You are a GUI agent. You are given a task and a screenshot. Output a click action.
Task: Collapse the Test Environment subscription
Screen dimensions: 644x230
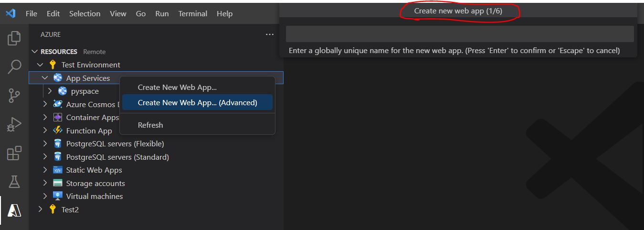tap(41, 65)
